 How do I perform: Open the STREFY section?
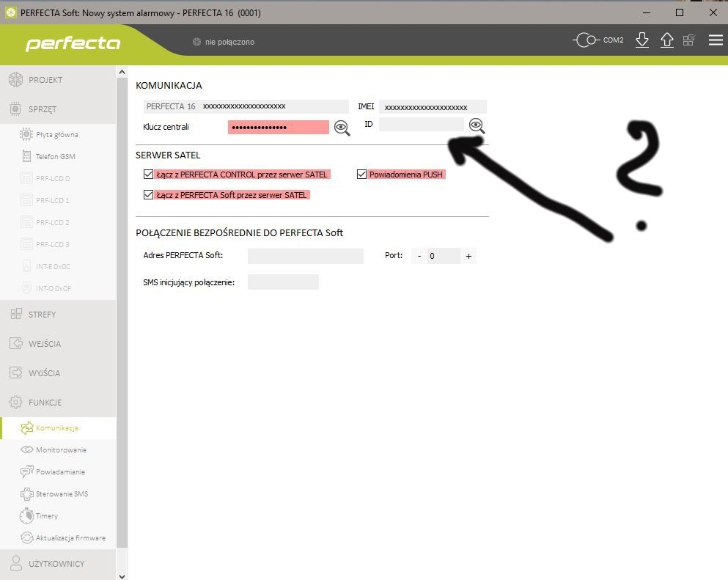pyautogui.click(x=58, y=315)
